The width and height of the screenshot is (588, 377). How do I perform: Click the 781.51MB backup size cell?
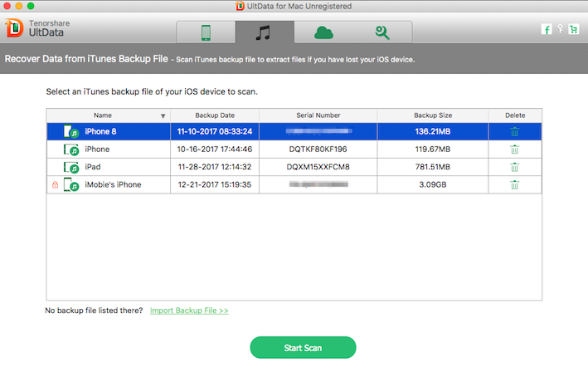pos(433,167)
